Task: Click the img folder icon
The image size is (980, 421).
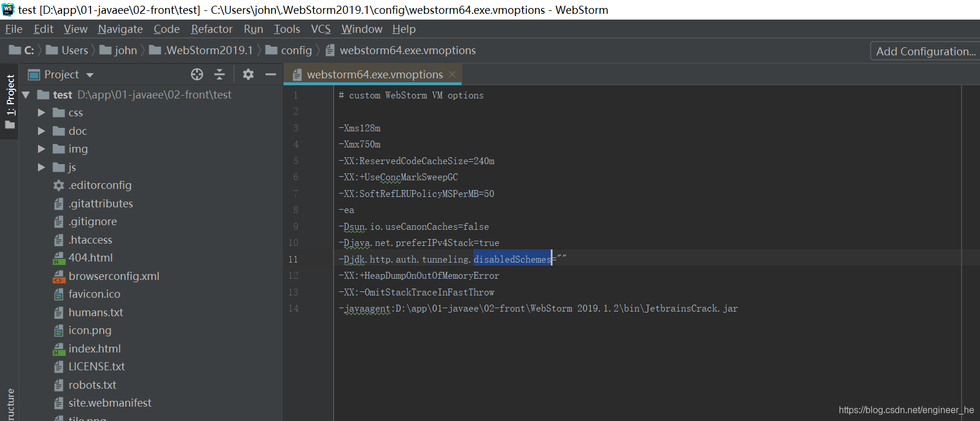Action: (59, 149)
